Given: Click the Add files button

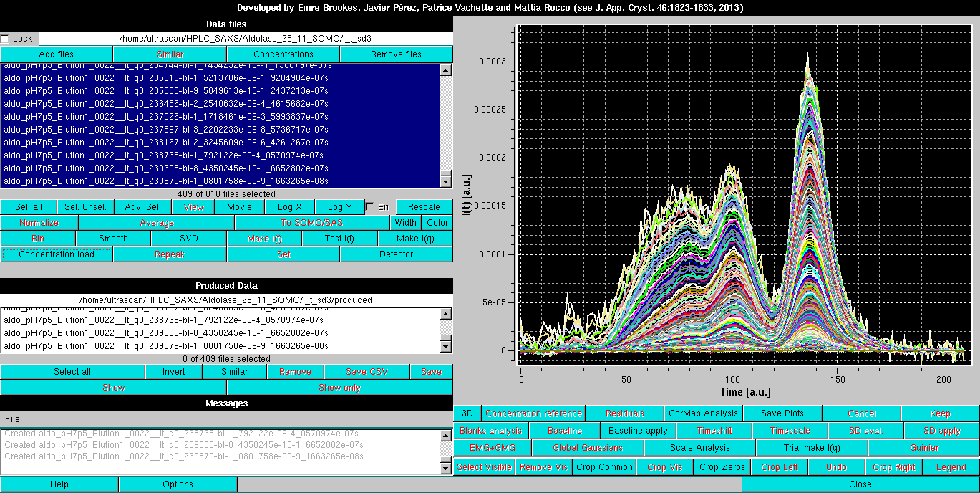Looking at the screenshot, I should click(57, 54).
